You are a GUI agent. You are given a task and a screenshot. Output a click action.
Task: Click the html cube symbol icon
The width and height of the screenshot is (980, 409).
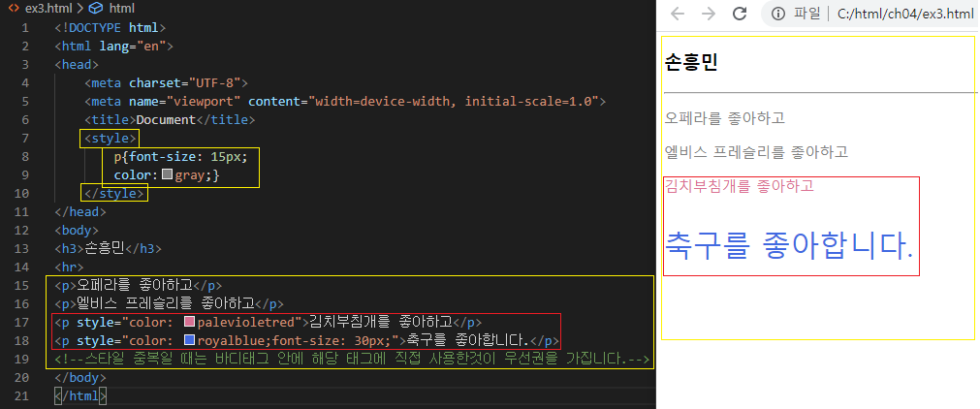tap(96, 8)
